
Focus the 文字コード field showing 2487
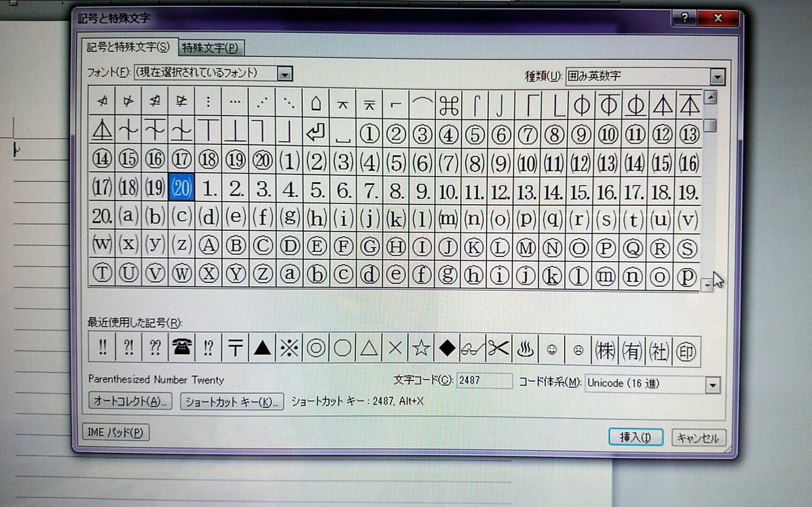point(484,381)
